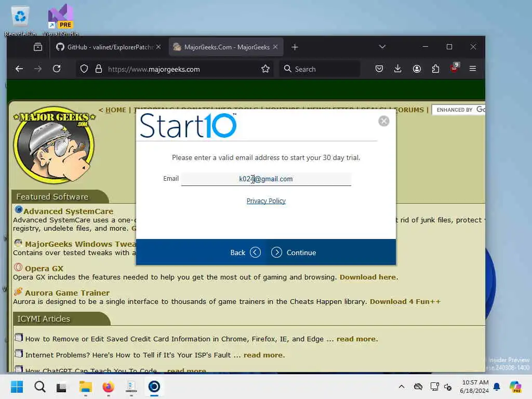Open Task View on the taskbar
This screenshot has height=399, width=532.
62,387
